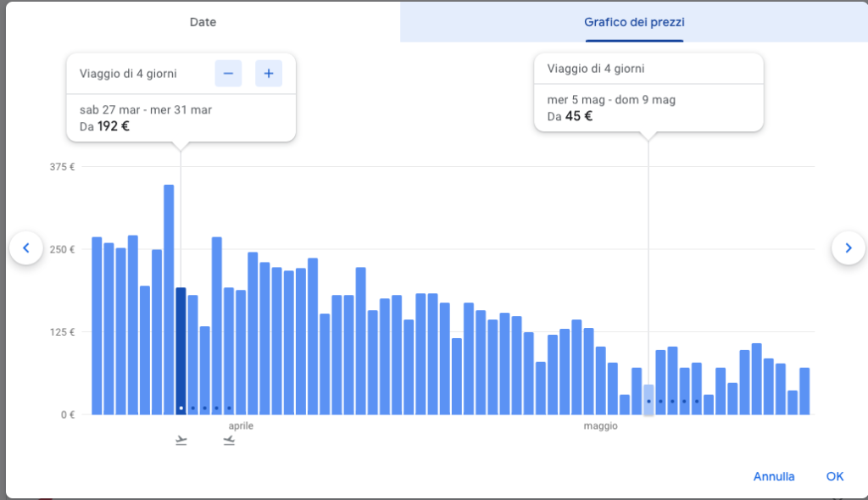Screen dimensions: 868x500
Task: Select the dark blue 192 € bar
Action: point(181,351)
